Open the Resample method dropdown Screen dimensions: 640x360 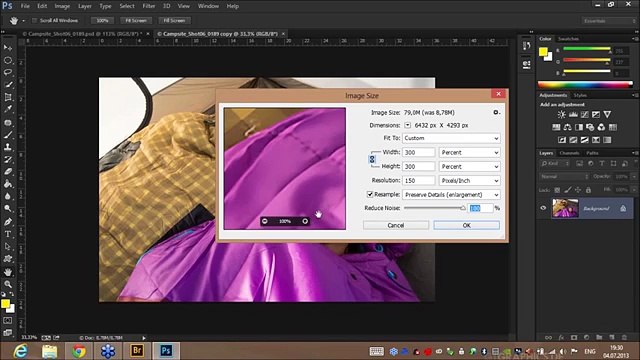(451, 195)
